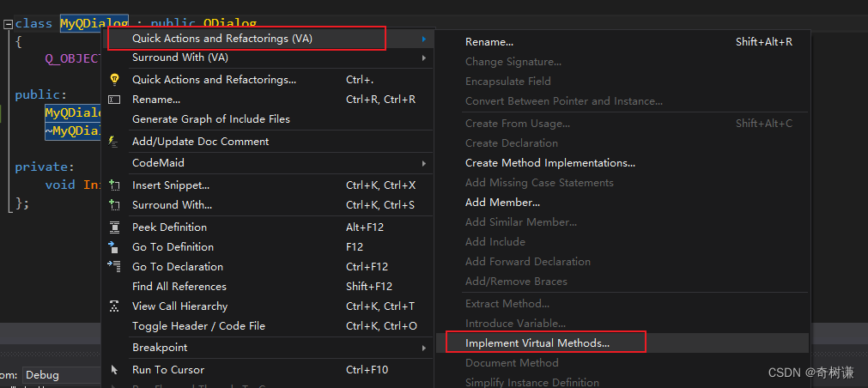Open the Breakpoint submenu
The image size is (868, 388).
tap(267, 348)
